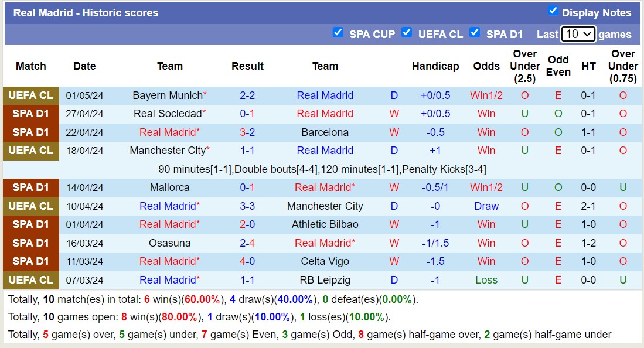Click the Team column header
The height and width of the screenshot is (348, 644).
tap(170, 66)
